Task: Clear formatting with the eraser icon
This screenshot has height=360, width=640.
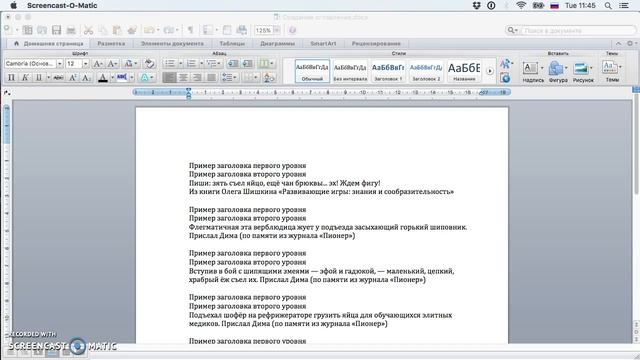Action: point(149,64)
